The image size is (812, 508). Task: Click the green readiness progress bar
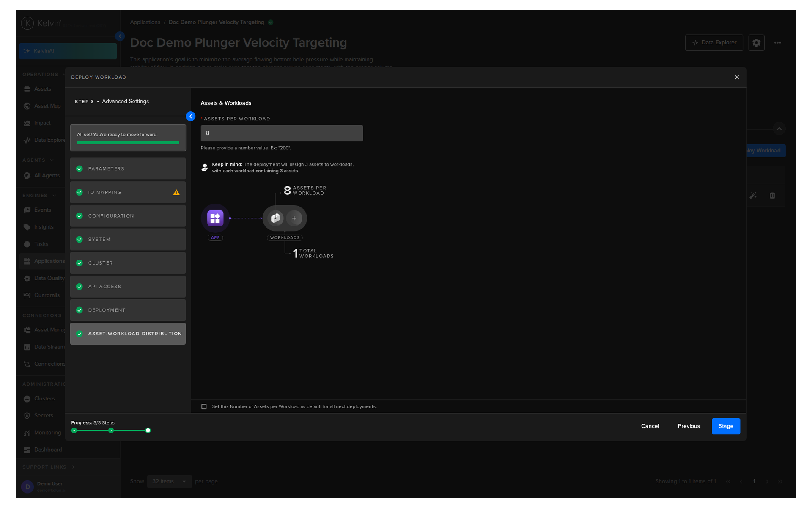point(128,143)
